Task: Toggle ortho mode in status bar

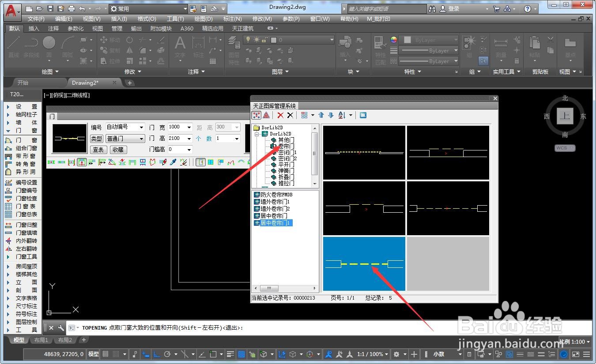Action: pos(156,354)
